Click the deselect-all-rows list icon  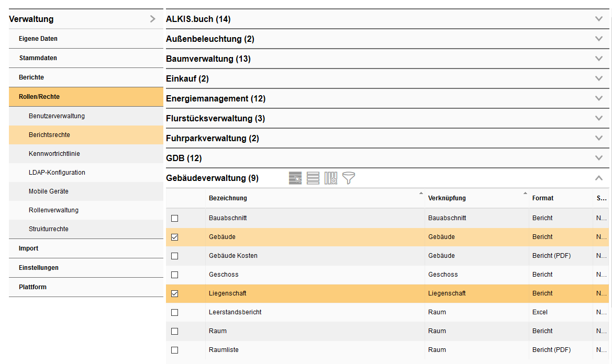313,178
